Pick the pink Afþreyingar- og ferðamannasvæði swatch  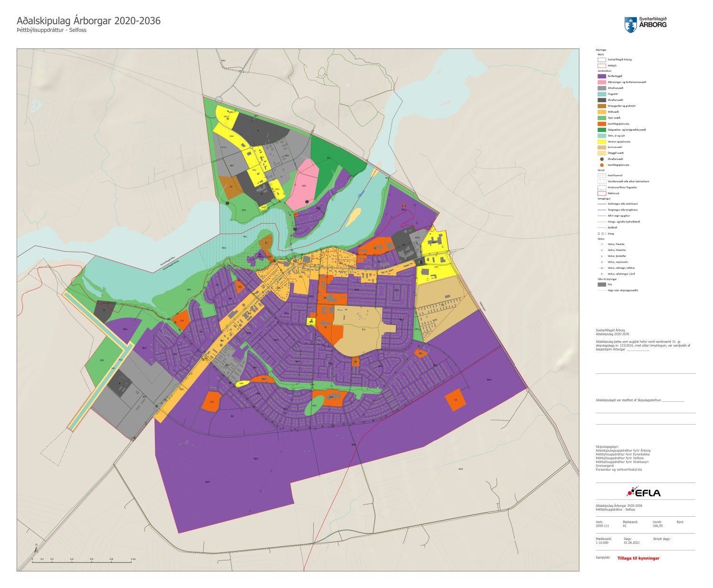(602, 82)
